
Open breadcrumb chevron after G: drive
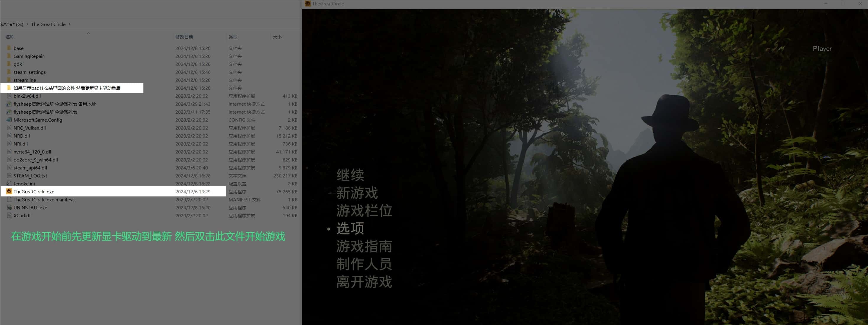[x=28, y=24]
